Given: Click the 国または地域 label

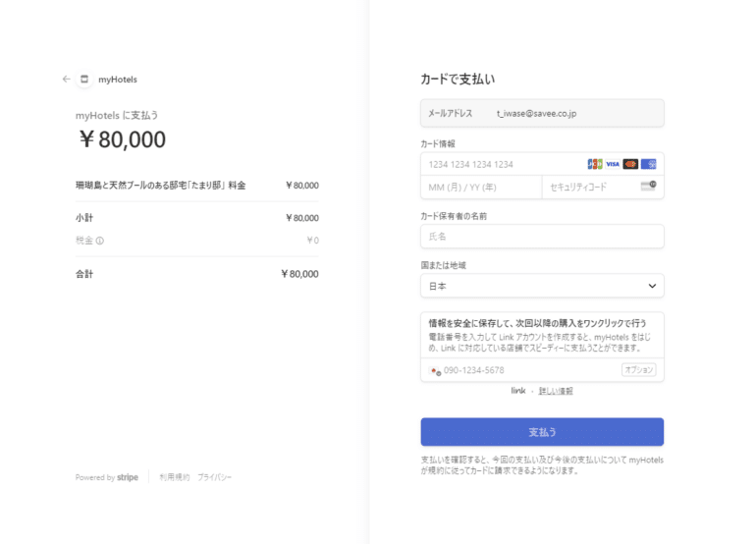Looking at the screenshot, I should point(444,265).
